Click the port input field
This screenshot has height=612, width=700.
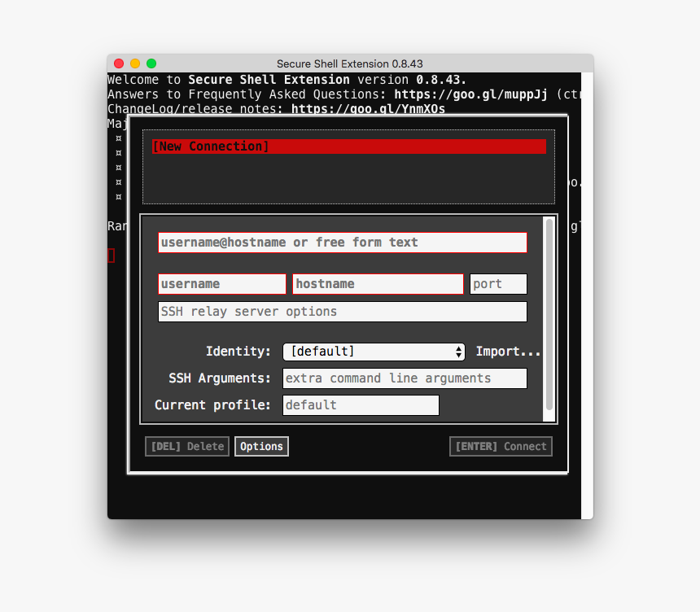click(x=498, y=283)
